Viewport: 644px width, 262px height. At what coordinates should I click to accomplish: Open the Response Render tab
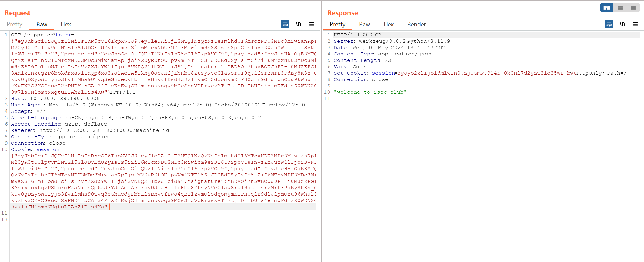click(x=416, y=25)
